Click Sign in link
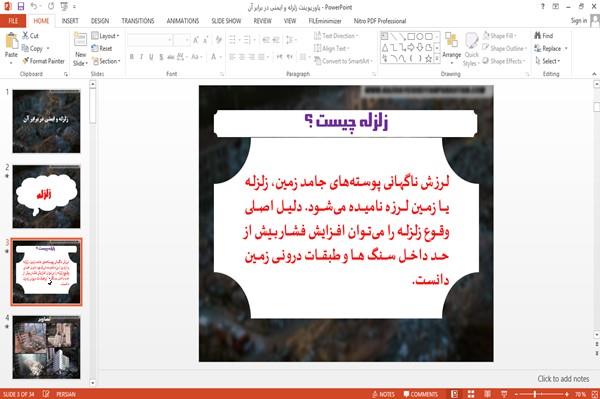The width and height of the screenshot is (600, 399). 579,21
